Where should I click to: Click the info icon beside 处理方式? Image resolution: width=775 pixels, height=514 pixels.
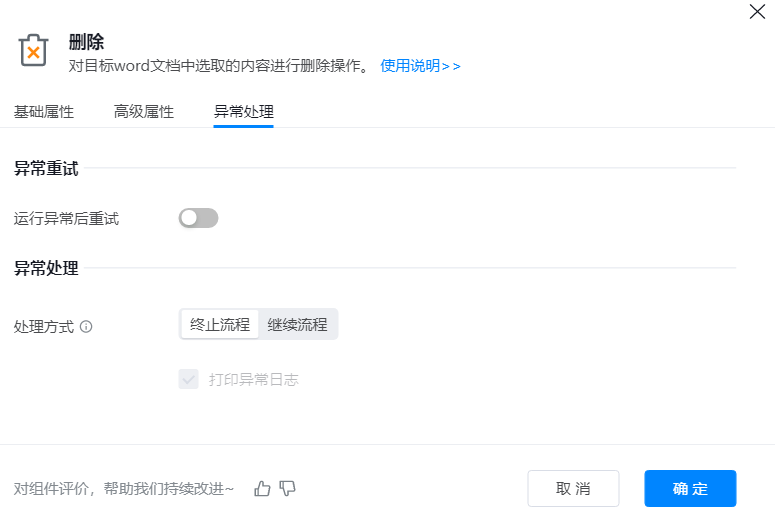point(86,326)
